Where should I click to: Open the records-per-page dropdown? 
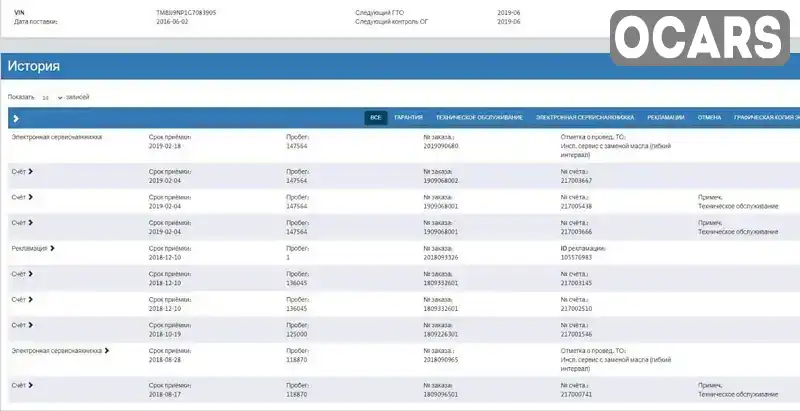51,97
